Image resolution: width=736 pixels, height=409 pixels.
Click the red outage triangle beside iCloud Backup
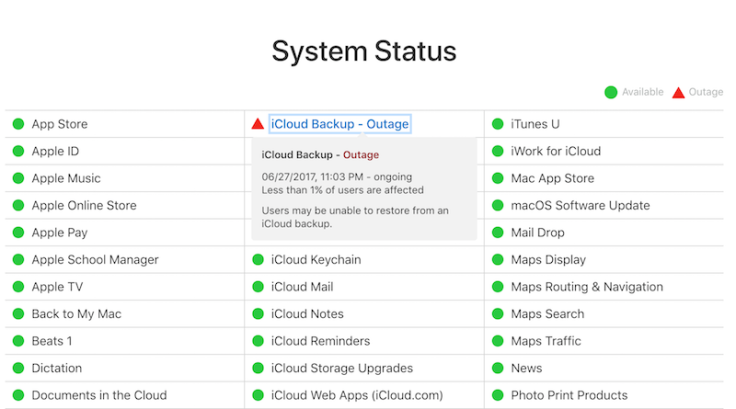coord(258,124)
